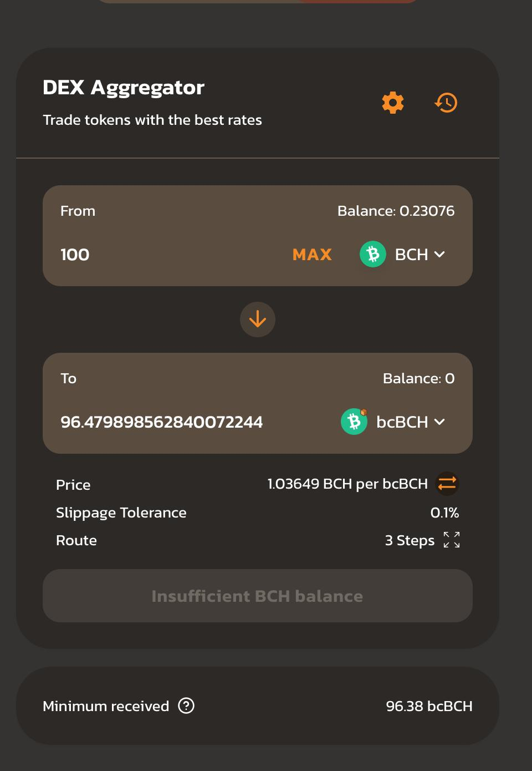Image resolution: width=532 pixels, height=771 pixels.
Task: Click Minimum received help question mark
Action: 186,706
